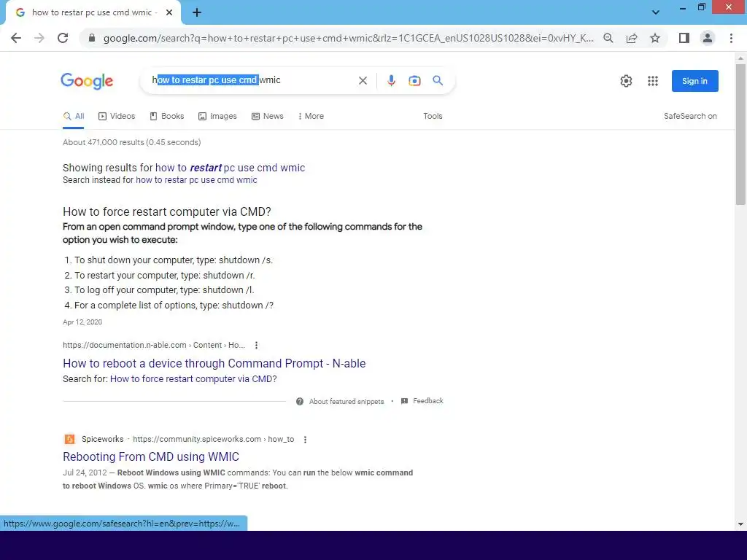Switch to the News tab
This screenshot has width=747, height=560.
point(267,116)
